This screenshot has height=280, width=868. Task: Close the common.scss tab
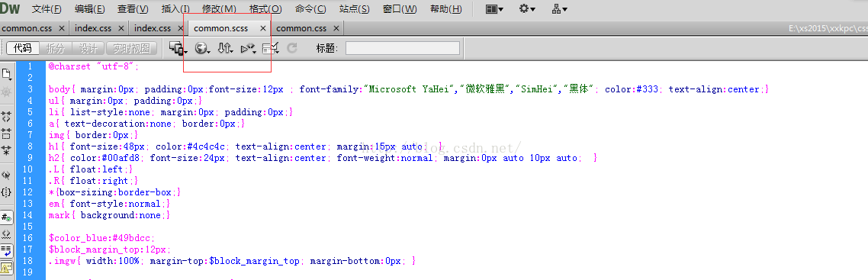(263, 27)
